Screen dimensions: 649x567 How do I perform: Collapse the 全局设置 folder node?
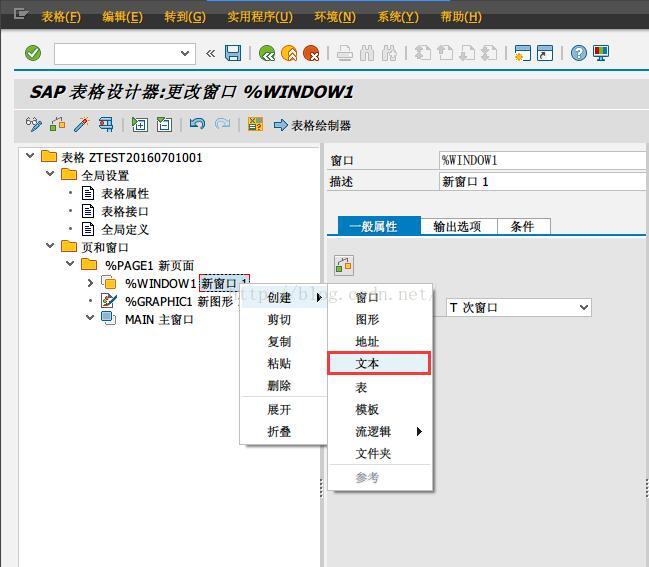click(x=50, y=174)
